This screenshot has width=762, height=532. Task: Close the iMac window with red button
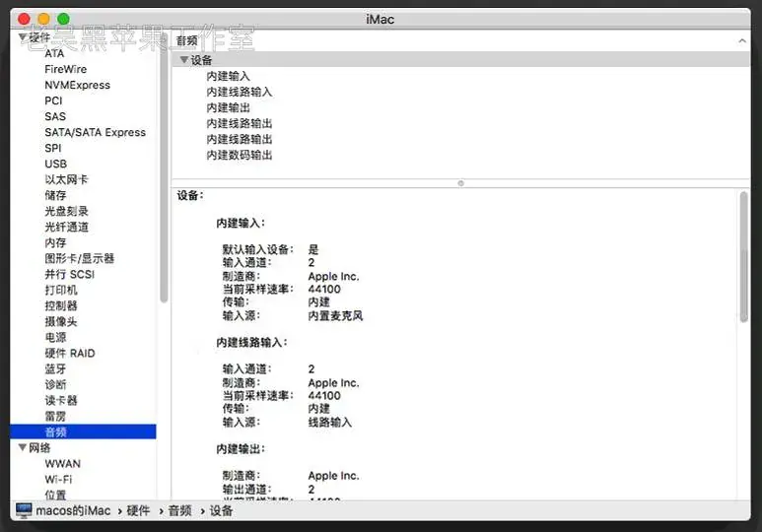[24, 19]
